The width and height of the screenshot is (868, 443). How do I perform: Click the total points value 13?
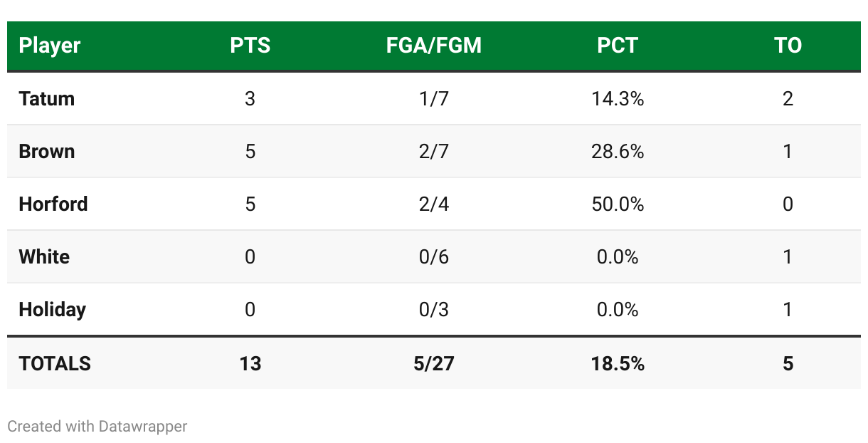click(250, 363)
